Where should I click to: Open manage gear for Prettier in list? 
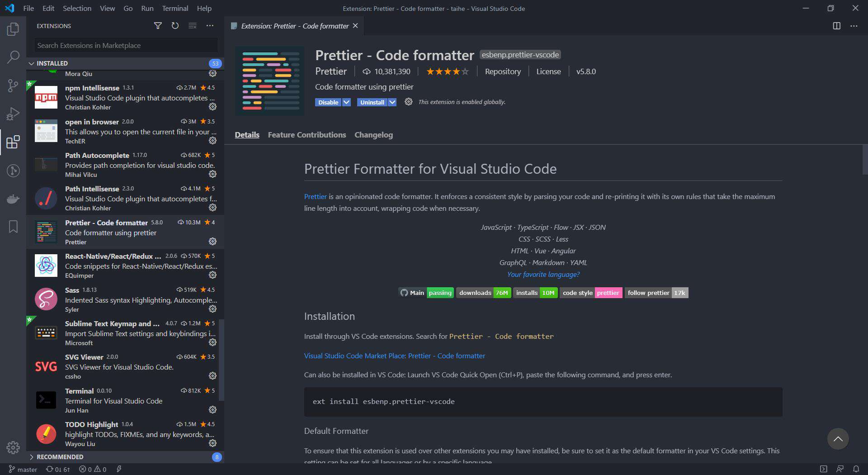click(212, 242)
